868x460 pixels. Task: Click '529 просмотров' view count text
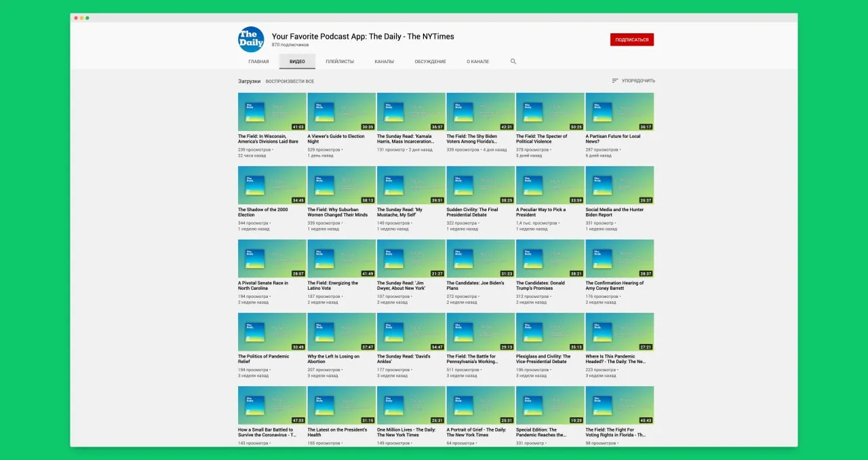[x=324, y=150]
